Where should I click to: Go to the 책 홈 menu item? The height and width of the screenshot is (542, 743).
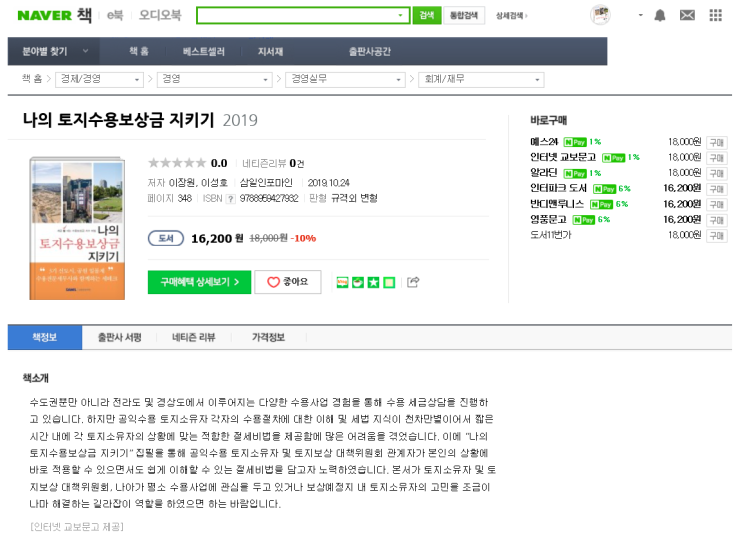[139, 51]
